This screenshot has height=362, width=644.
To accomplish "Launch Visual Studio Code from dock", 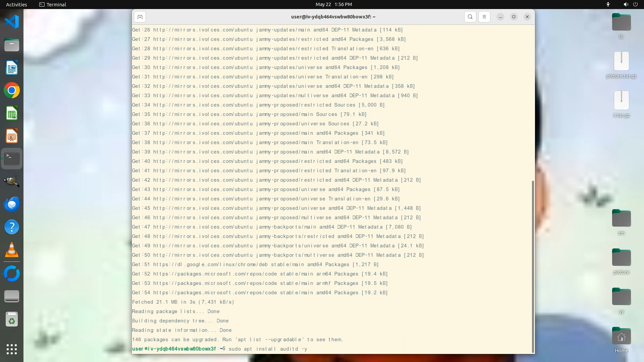I will [x=12, y=22].
